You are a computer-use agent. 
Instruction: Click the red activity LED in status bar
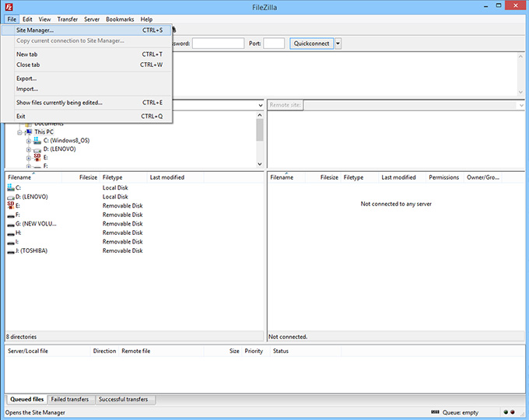pyautogui.click(x=512, y=412)
